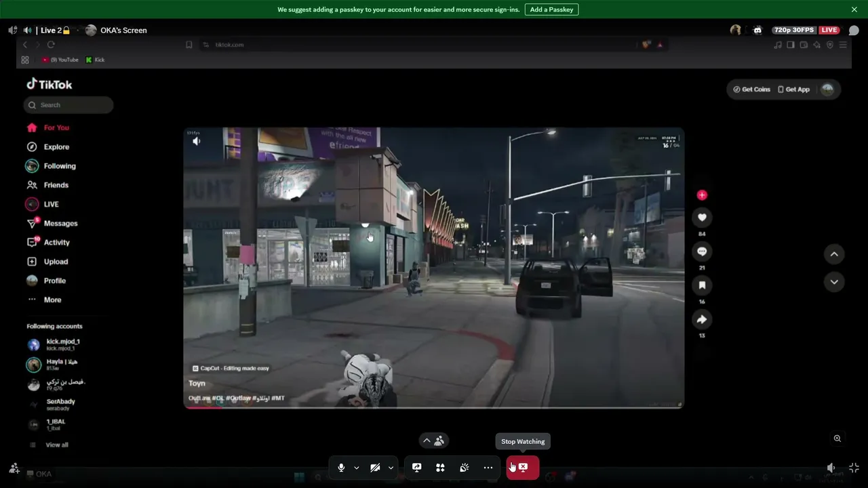Expand the More menu in TikTok sidebar

[44, 300]
